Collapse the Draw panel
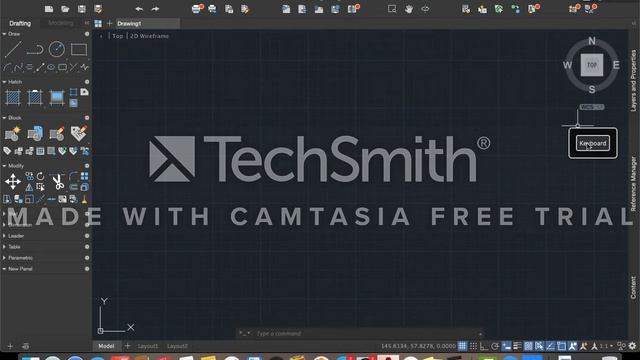 (x=4, y=34)
